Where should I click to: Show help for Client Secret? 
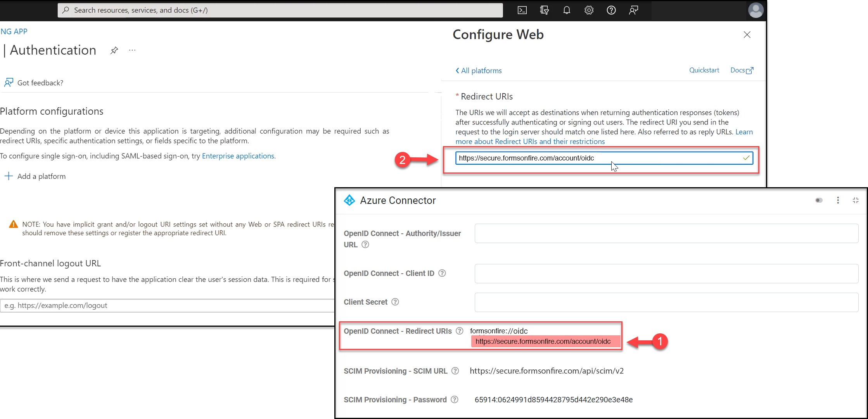click(395, 302)
